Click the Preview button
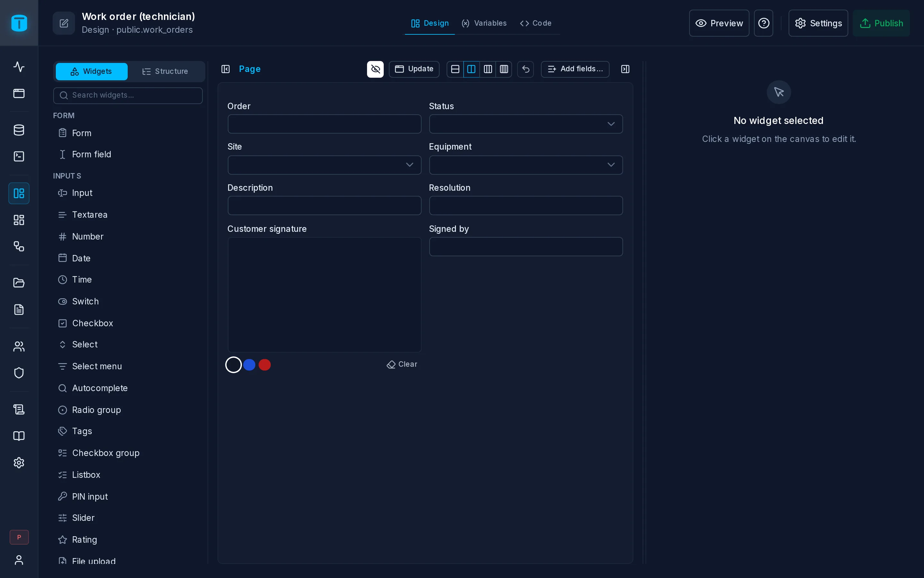Viewport: 924px width, 578px height. [719, 23]
